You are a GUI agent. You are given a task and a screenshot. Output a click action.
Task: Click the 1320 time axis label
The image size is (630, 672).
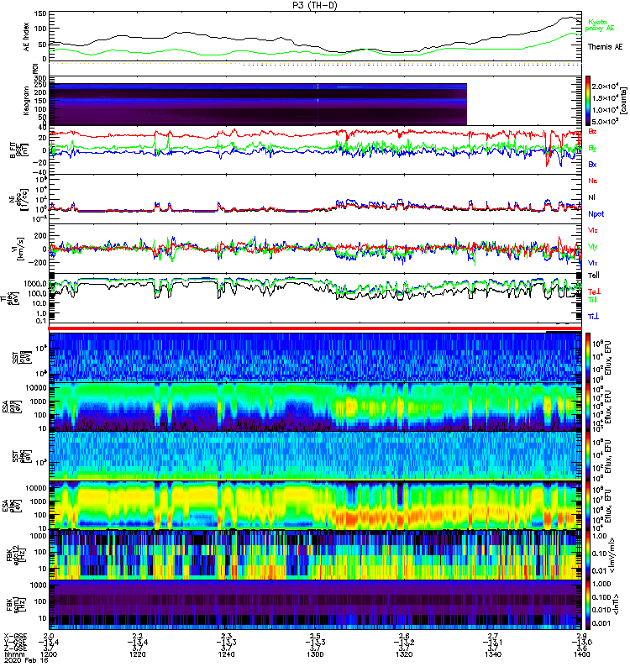(404, 654)
